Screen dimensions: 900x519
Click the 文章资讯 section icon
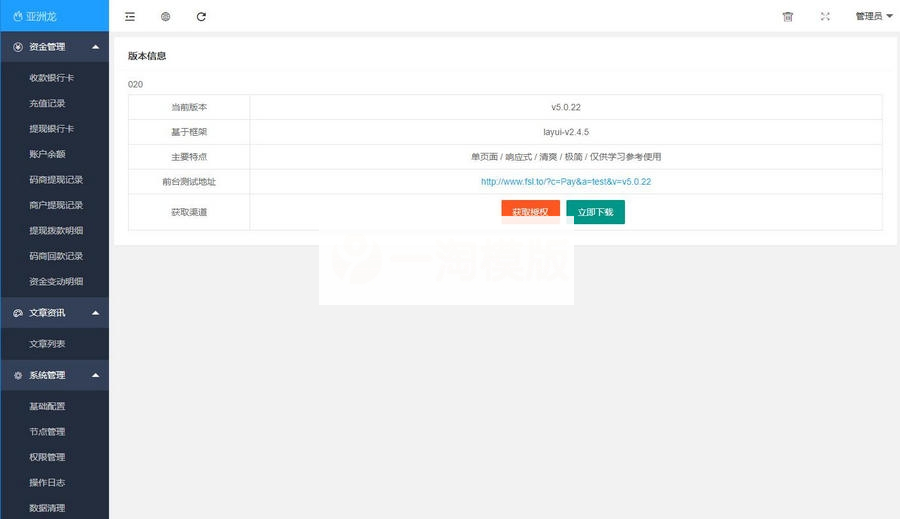coord(18,313)
